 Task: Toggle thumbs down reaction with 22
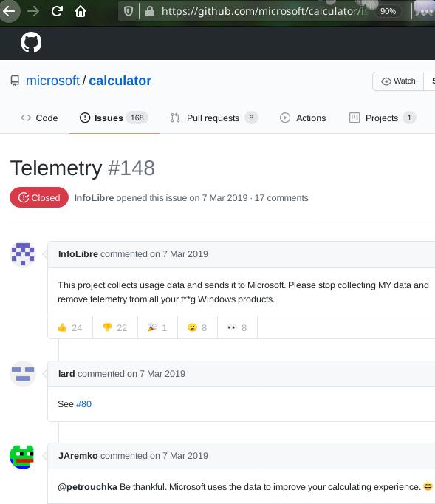(115, 327)
